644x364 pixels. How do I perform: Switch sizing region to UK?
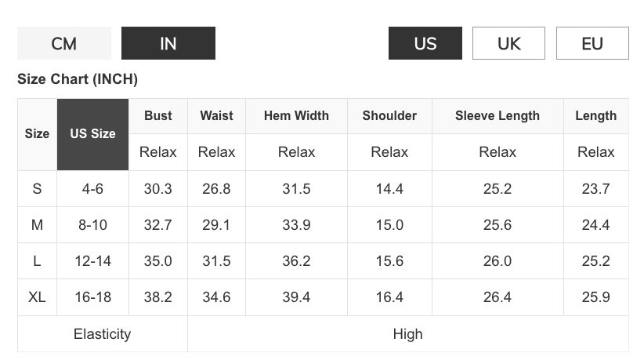pyautogui.click(x=508, y=43)
